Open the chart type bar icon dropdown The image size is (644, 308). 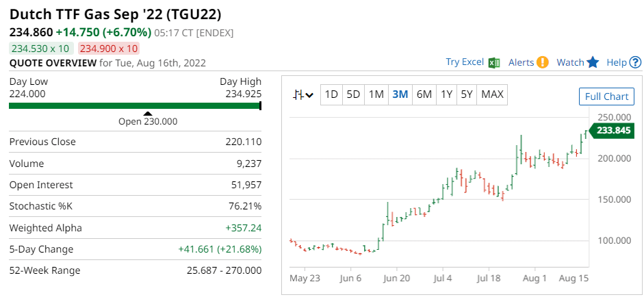(302, 94)
